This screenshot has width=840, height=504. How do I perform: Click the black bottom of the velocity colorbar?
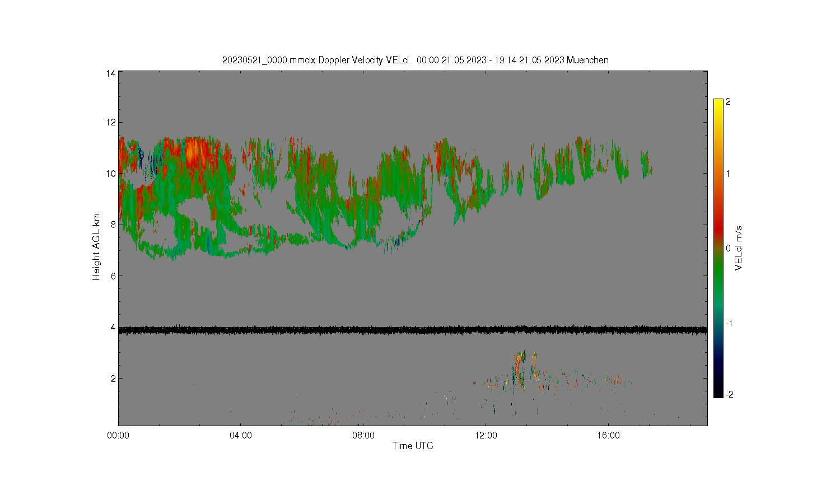(x=718, y=392)
